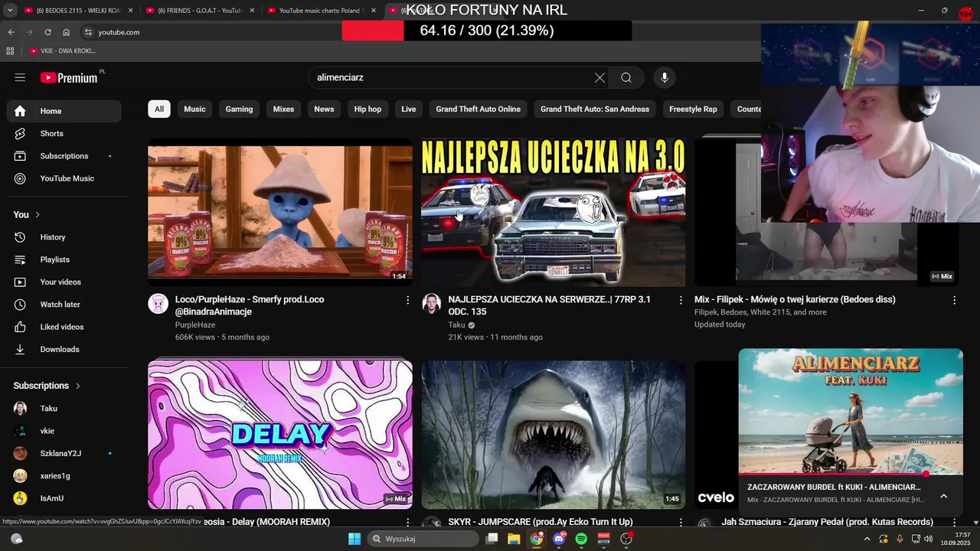The height and width of the screenshot is (551, 980).
Task: Open SzklanaY2J channel in subscriptions list
Action: coord(64,453)
